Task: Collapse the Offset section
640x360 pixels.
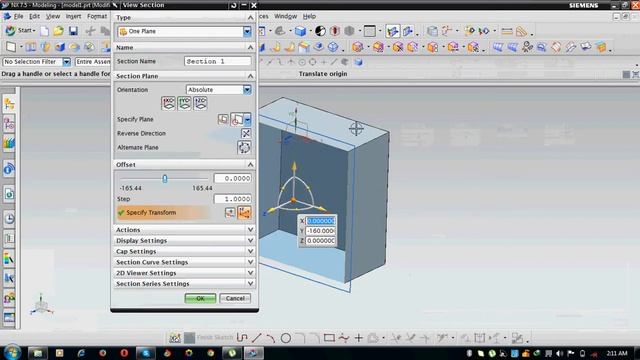Action: coord(184,164)
